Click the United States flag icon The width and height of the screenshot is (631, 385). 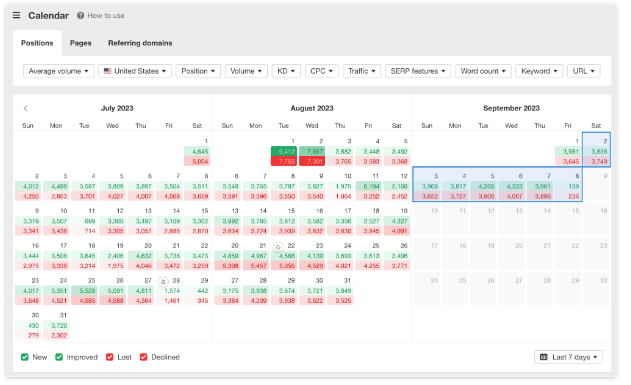click(107, 71)
